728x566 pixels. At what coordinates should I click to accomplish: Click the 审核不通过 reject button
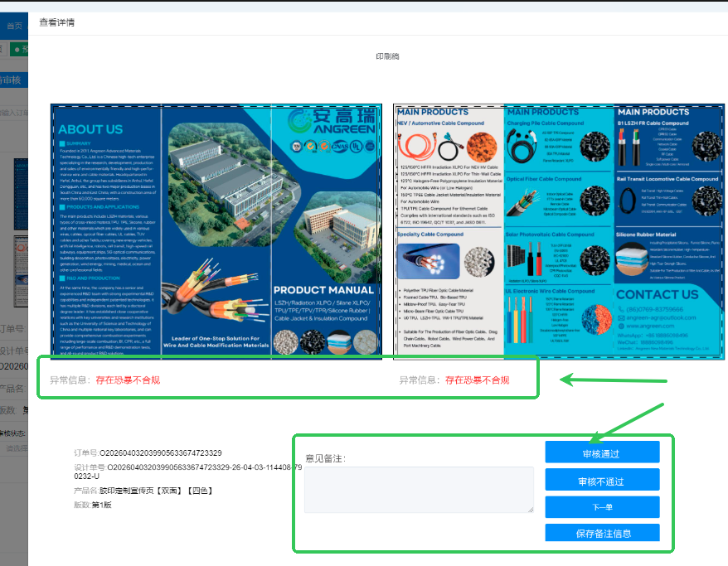tap(602, 480)
